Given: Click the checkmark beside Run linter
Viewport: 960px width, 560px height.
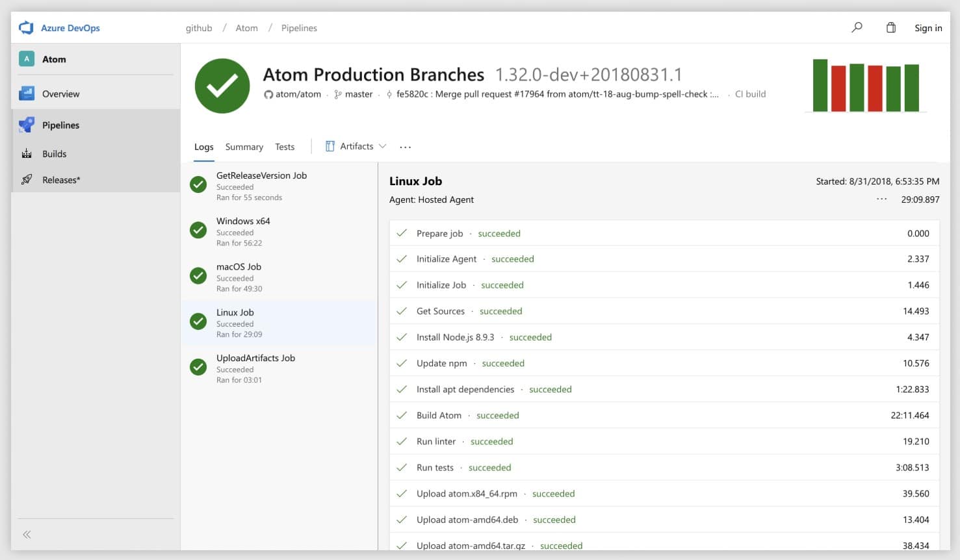Looking at the screenshot, I should (x=402, y=440).
